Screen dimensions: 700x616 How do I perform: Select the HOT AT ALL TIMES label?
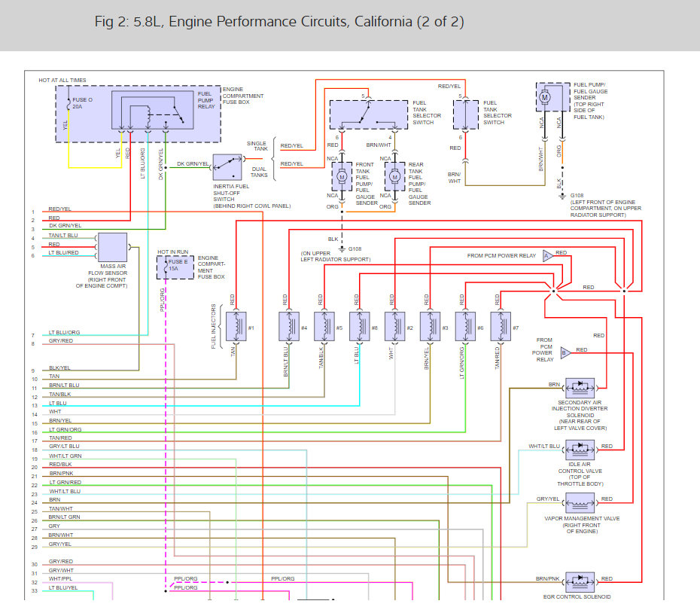tap(62, 81)
